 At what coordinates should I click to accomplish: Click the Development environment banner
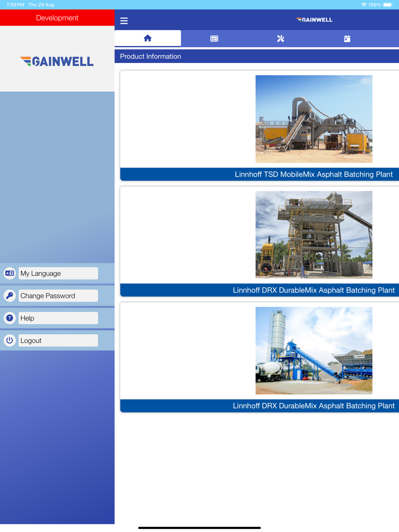tap(57, 18)
